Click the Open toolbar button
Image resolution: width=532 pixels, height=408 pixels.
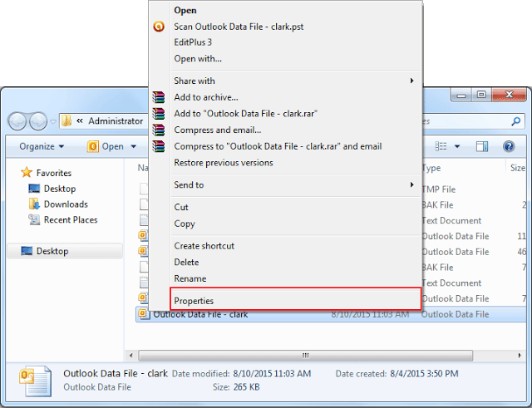tap(106, 146)
